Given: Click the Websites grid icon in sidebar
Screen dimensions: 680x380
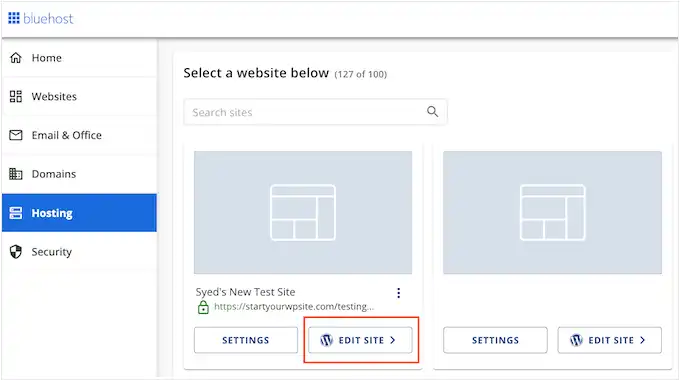Looking at the screenshot, I should click(16, 96).
